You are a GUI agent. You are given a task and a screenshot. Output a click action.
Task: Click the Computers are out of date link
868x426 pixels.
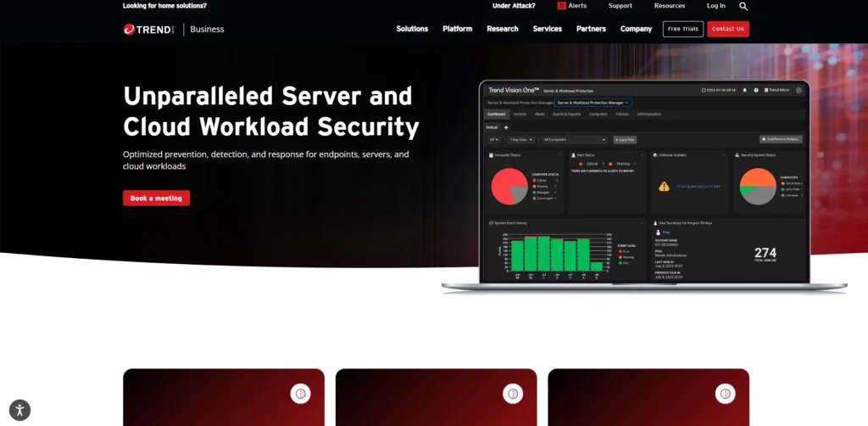coord(698,187)
